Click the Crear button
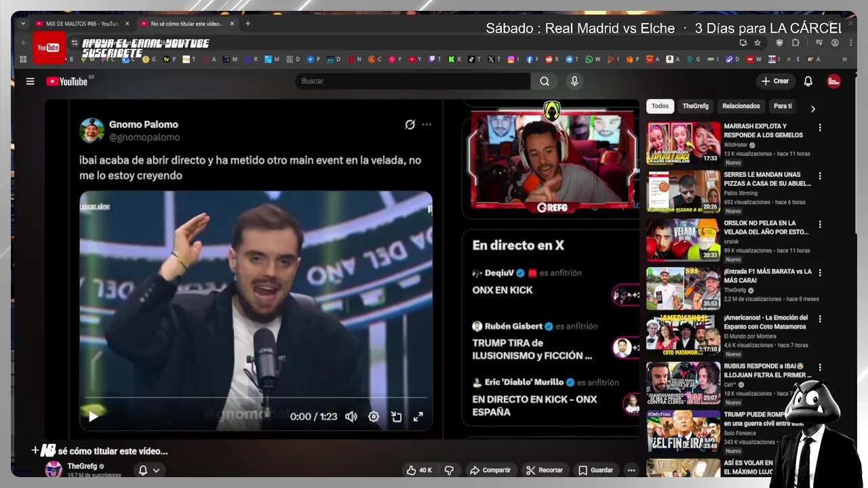868x488 pixels. 776,81
